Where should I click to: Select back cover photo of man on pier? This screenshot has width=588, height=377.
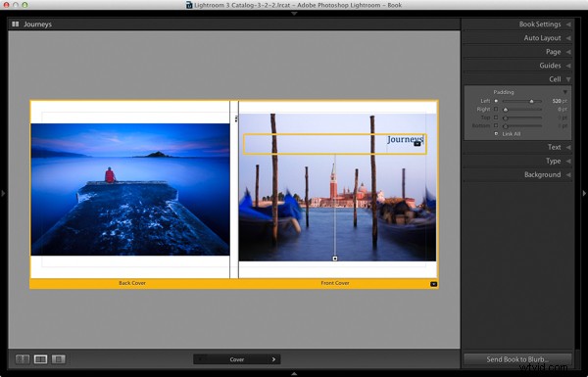point(130,189)
